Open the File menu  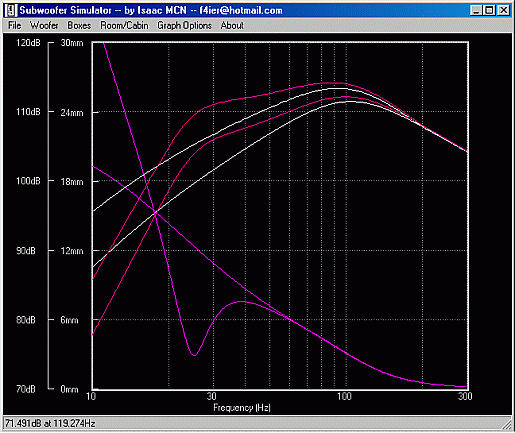tap(14, 25)
